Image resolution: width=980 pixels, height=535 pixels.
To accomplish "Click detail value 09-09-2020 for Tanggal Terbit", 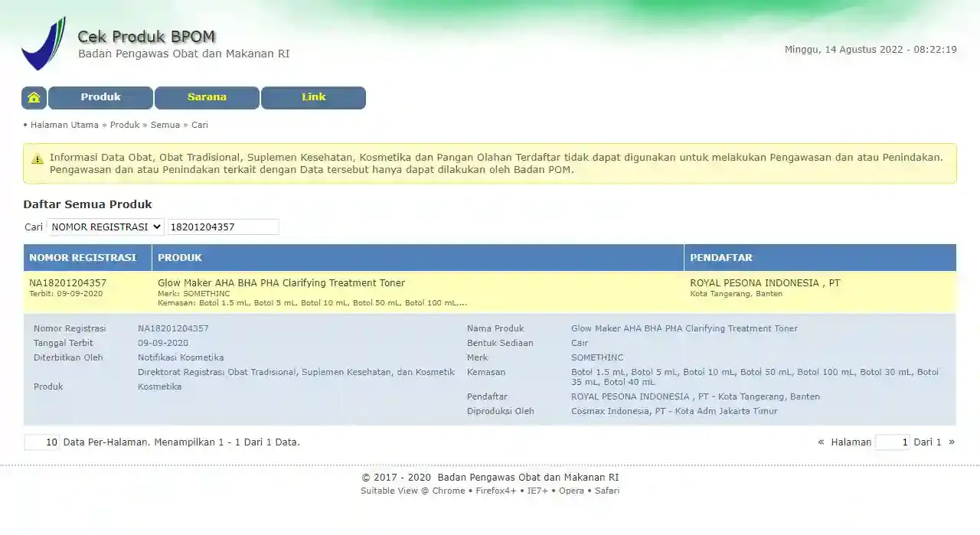I will click(163, 343).
